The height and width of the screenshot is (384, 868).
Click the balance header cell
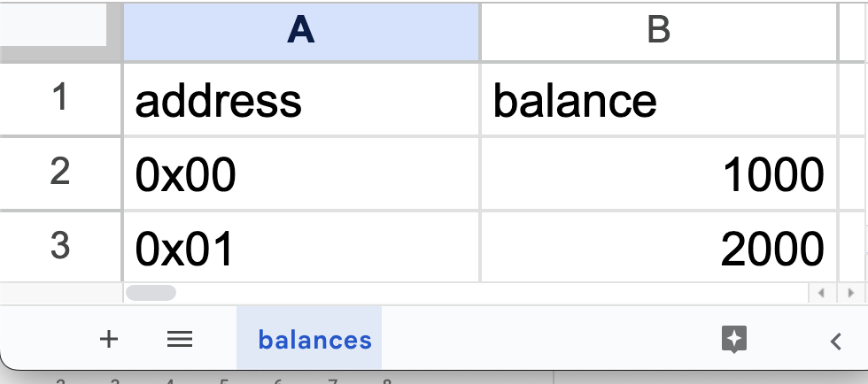pos(659,100)
